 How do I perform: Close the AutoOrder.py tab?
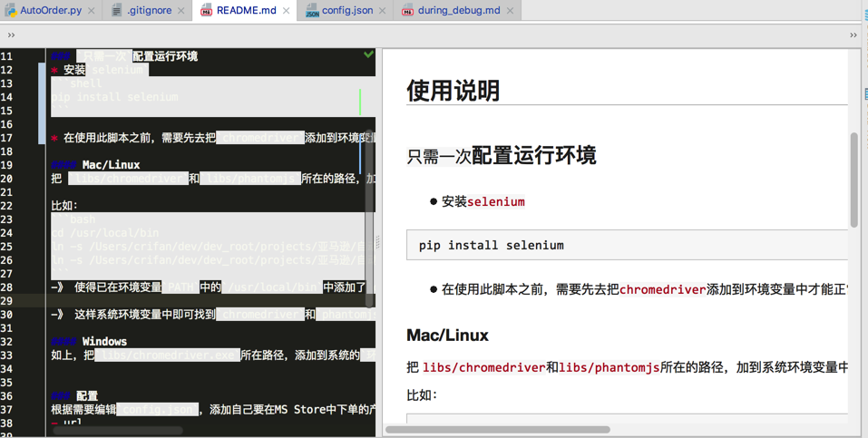92,11
